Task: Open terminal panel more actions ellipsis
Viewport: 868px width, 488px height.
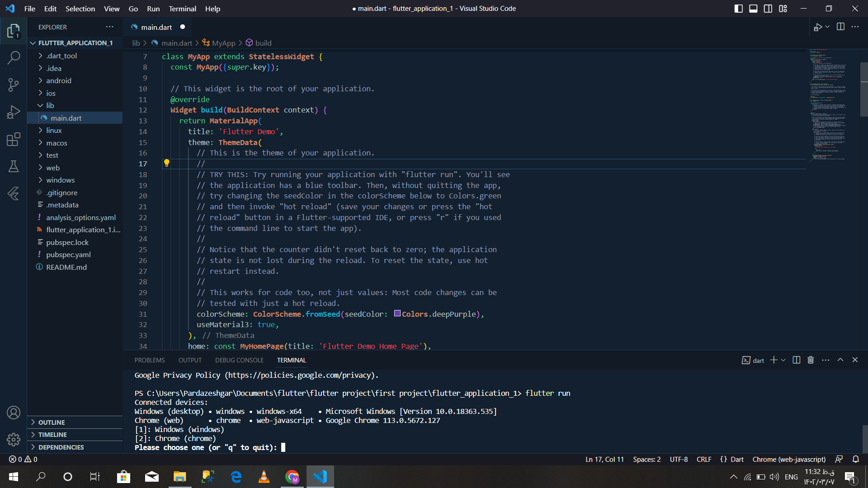Action: (x=826, y=360)
